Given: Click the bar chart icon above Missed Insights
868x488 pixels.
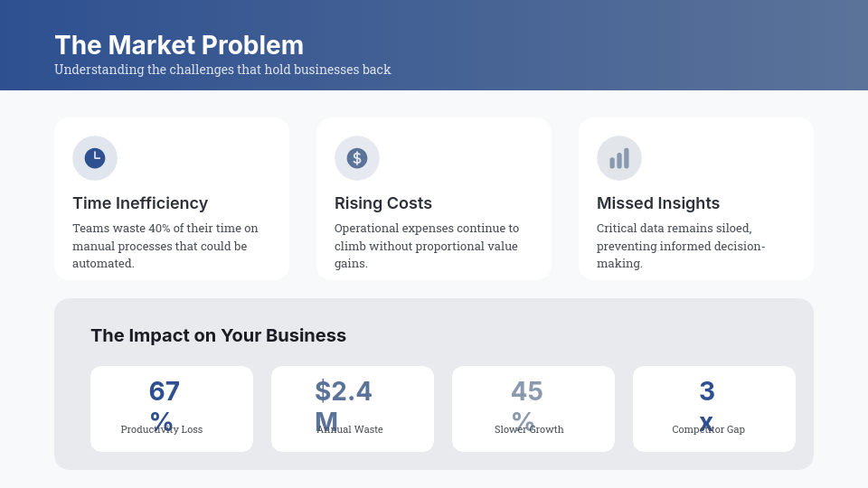Looking at the screenshot, I should pyautogui.click(x=619, y=158).
